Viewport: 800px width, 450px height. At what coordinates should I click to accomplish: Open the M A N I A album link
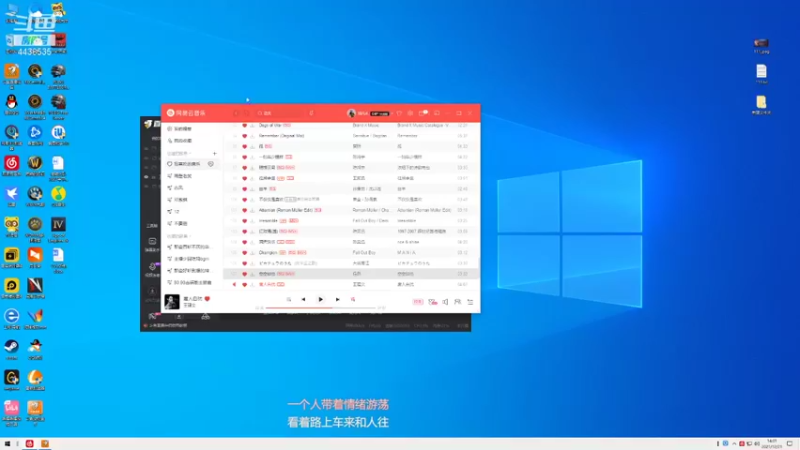407,253
